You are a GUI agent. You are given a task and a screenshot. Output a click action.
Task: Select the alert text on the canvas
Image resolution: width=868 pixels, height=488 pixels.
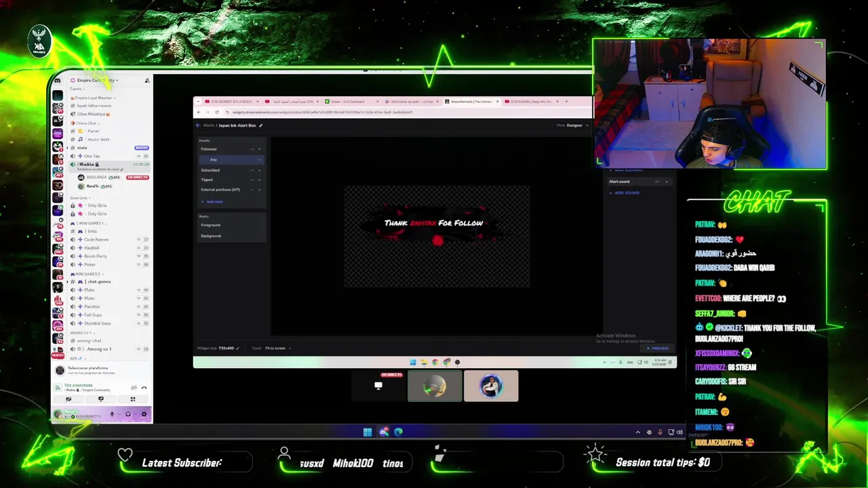(x=433, y=223)
